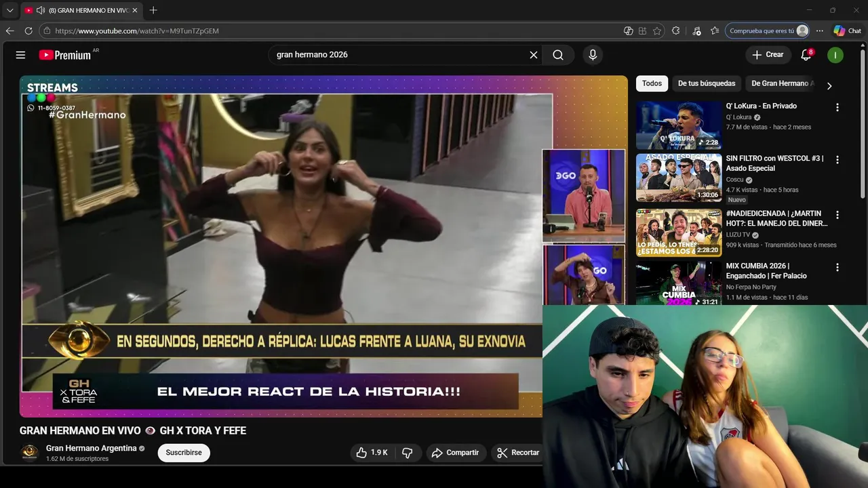
Task: Open browser extensions puzzle icon
Action: (x=676, y=30)
